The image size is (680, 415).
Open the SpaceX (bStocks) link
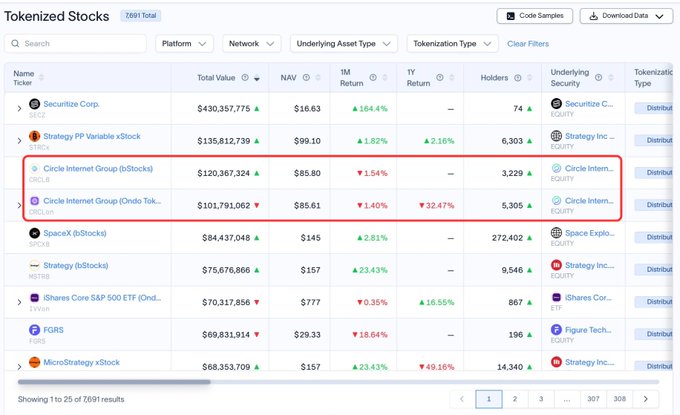[x=75, y=233]
